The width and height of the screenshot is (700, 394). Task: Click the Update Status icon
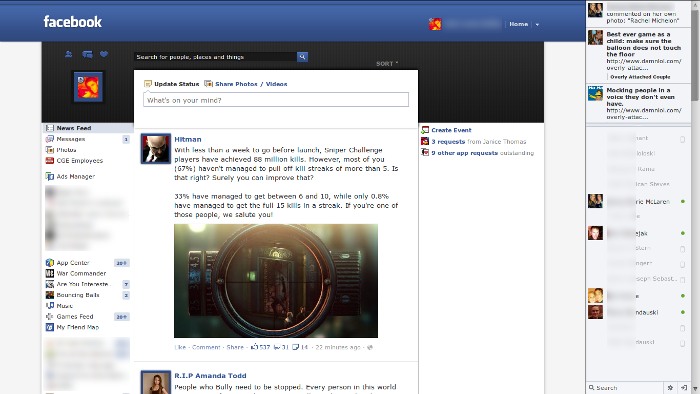(x=148, y=84)
